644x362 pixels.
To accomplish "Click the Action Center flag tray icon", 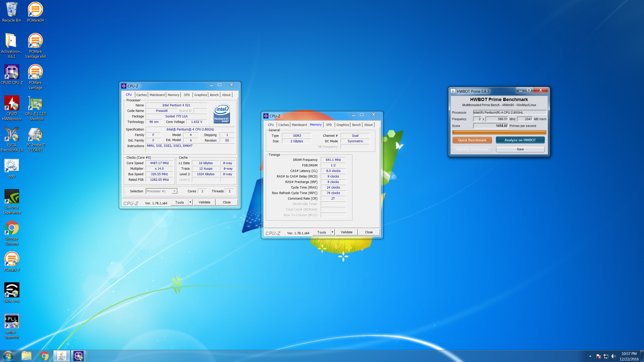I will [598, 356].
